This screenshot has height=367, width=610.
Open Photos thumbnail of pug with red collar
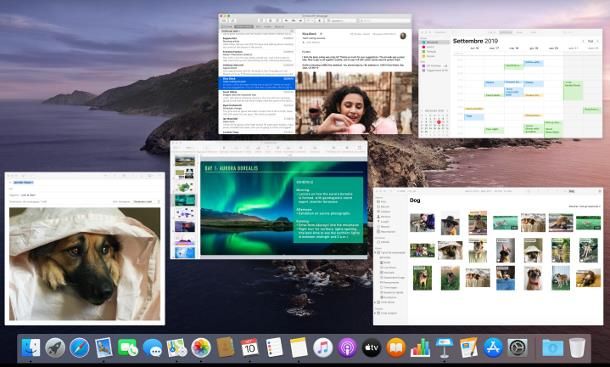pyautogui.click(x=533, y=278)
